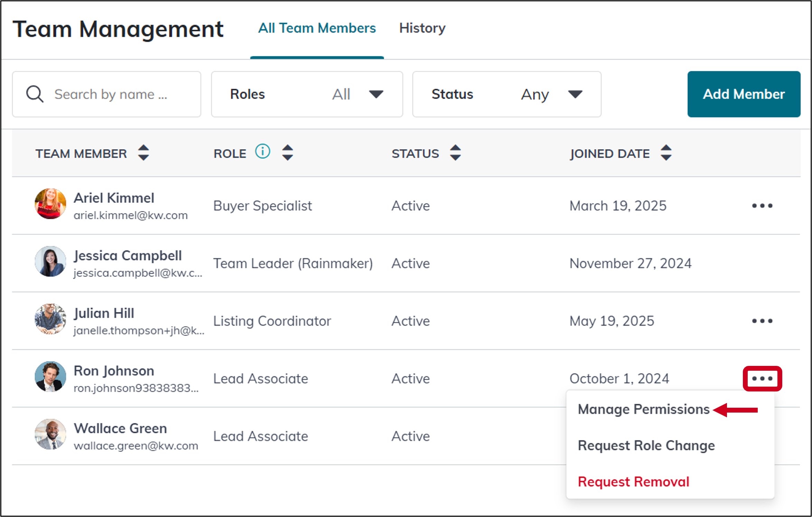Click Wallace Green's Lead Associate role
Screen dimensions: 812x517
click(x=261, y=436)
